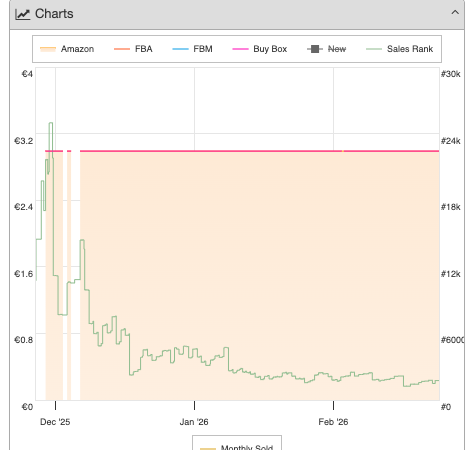Image resolution: width=474 pixels, height=450 pixels.
Task: Click the gray square New legend marker
Action: coord(315,49)
